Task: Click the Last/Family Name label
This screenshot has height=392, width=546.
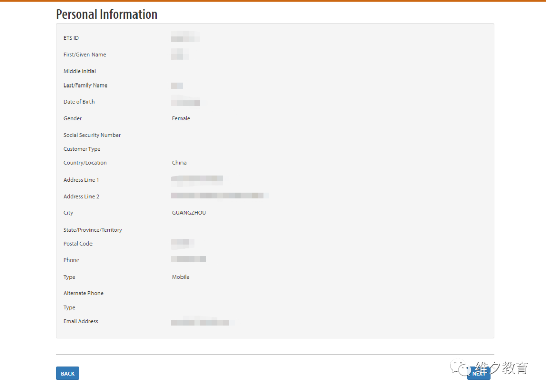Action: tap(85, 85)
